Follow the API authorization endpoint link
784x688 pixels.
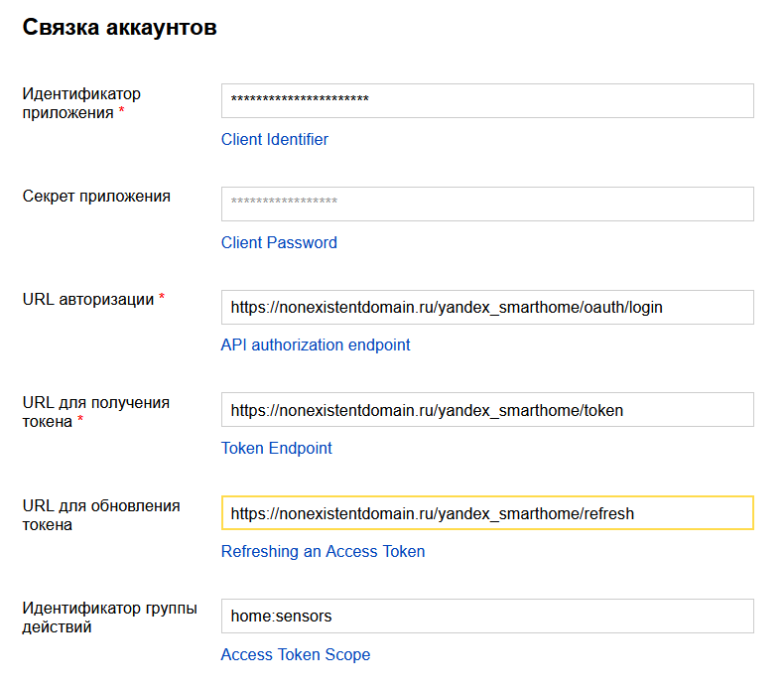click(x=316, y=345)
